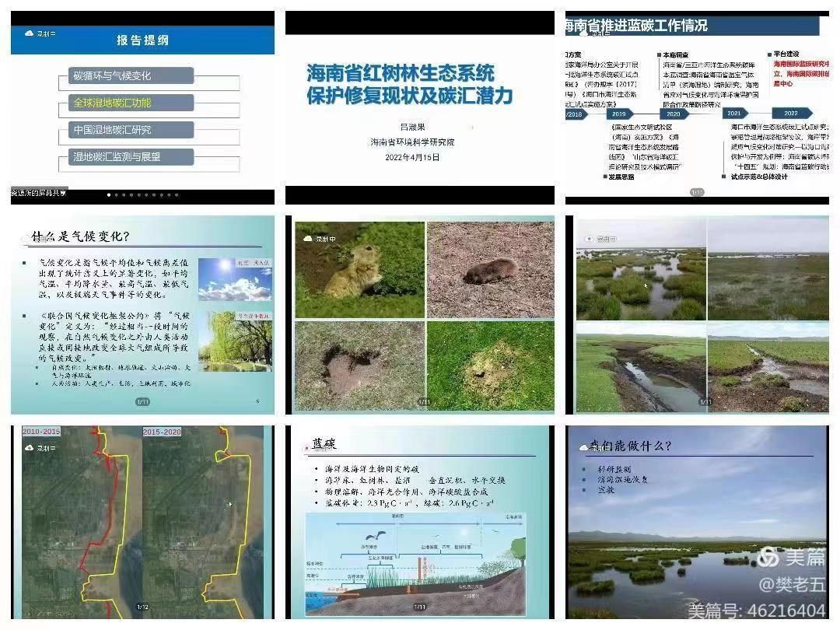Click the @樊老五 author watermark
840x630 pixels.
790,583
